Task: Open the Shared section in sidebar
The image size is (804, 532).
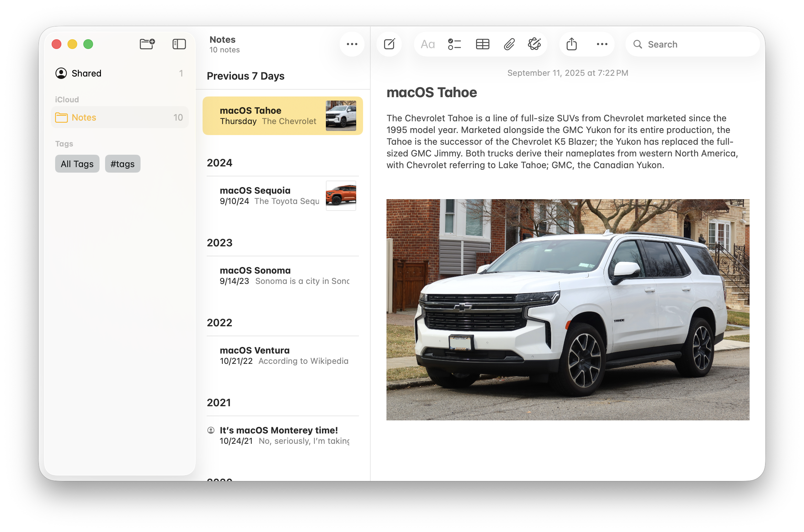Action: click(86, 73)
